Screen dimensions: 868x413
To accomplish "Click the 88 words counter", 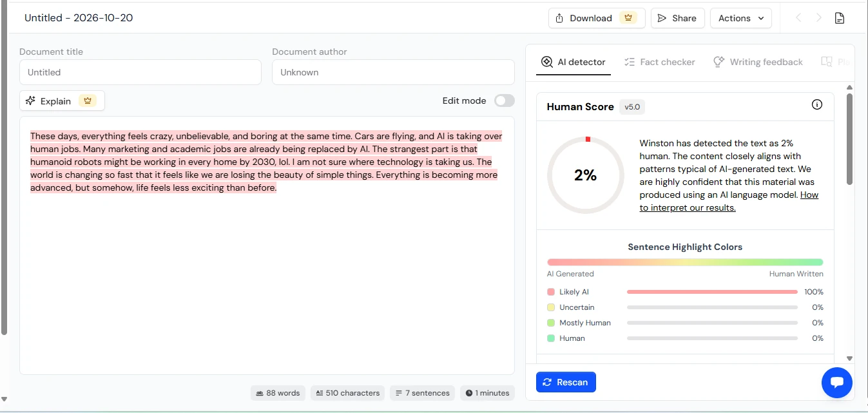I will pyautogui.click(x=278, y=393).
